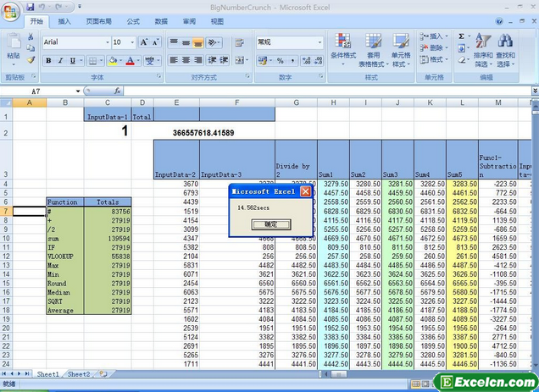Screen dimensions: 539x392
Task: Open the font size dropdown
Action: point(132,42)
